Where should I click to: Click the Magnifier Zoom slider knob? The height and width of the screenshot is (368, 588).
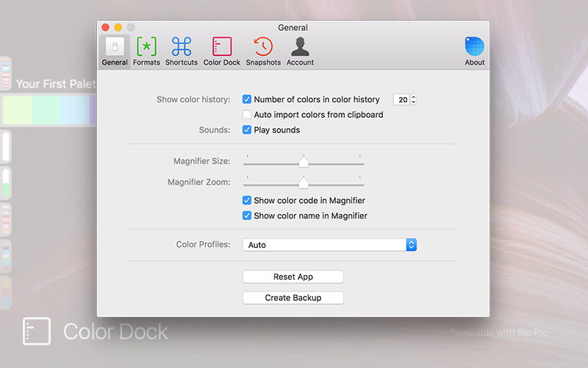(303, 183)
